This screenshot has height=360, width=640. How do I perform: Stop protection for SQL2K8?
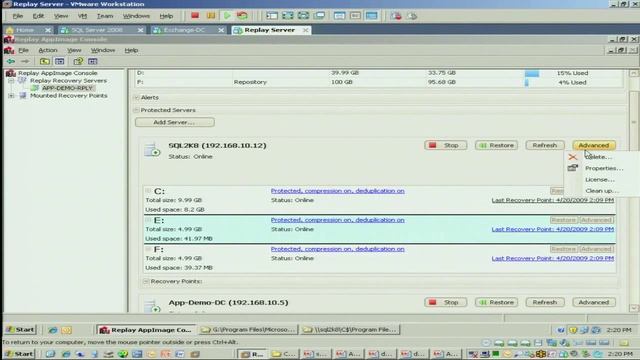445,145
